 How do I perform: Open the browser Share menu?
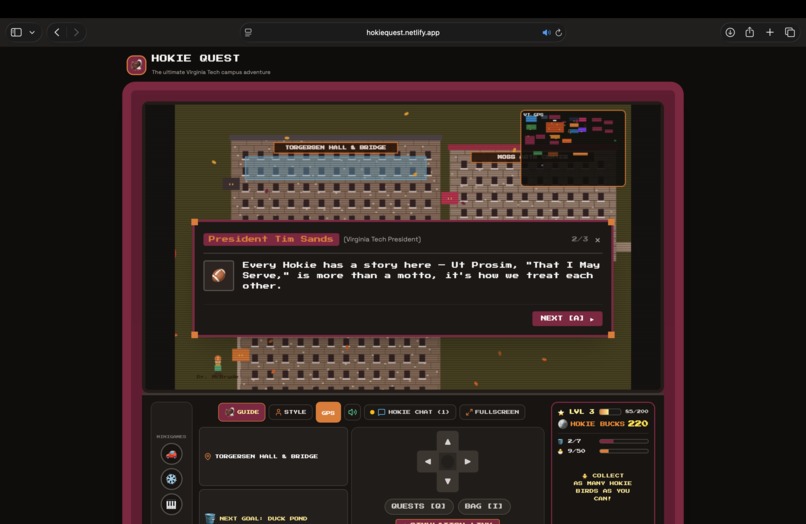coord(750,32)
